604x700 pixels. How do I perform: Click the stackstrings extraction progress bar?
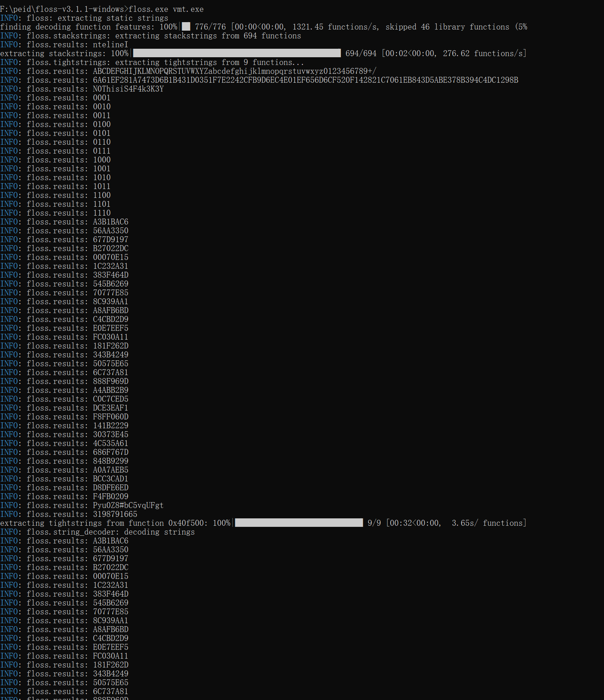click(236, 54)
